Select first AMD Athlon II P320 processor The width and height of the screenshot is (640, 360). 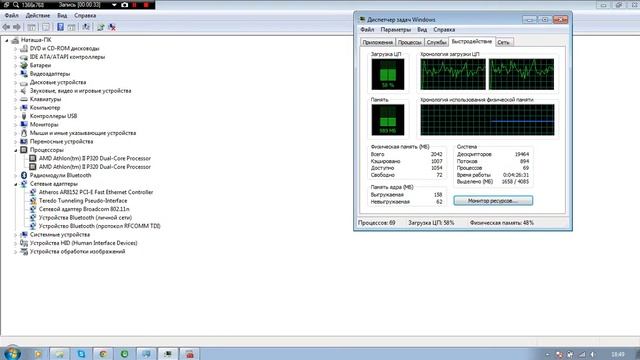(95, 158)
